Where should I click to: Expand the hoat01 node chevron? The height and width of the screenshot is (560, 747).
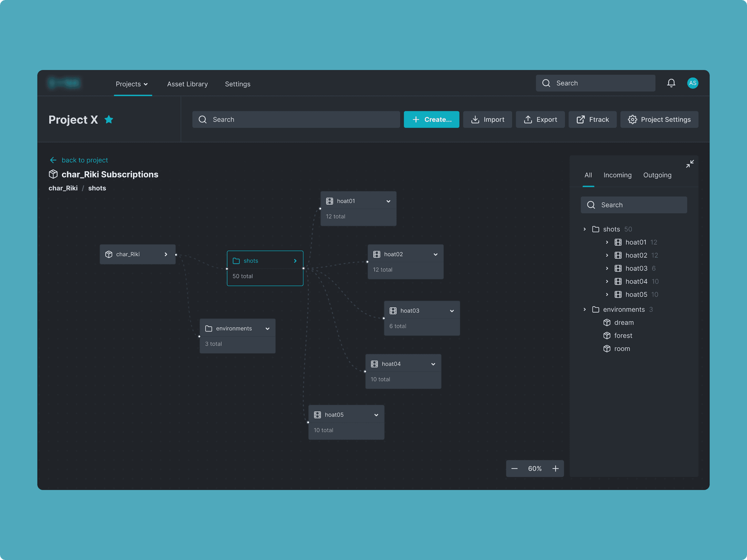388,201
